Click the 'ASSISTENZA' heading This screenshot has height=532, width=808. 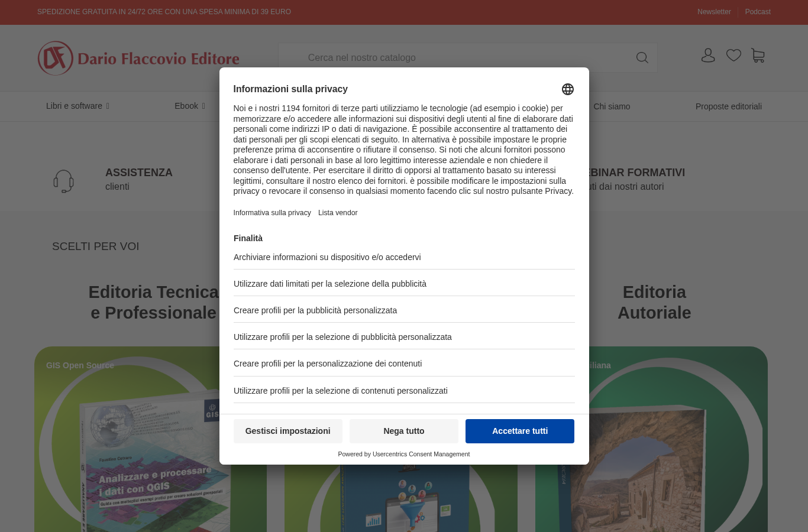tap(139, 173)
